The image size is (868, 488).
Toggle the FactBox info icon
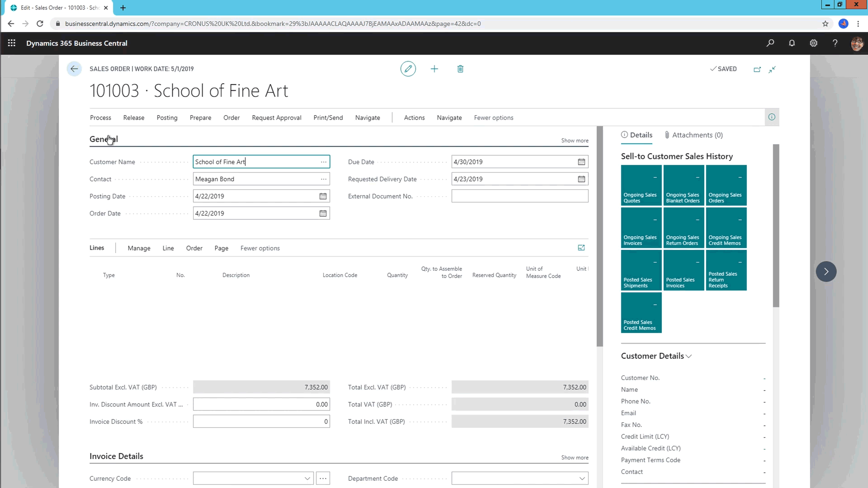772,117
